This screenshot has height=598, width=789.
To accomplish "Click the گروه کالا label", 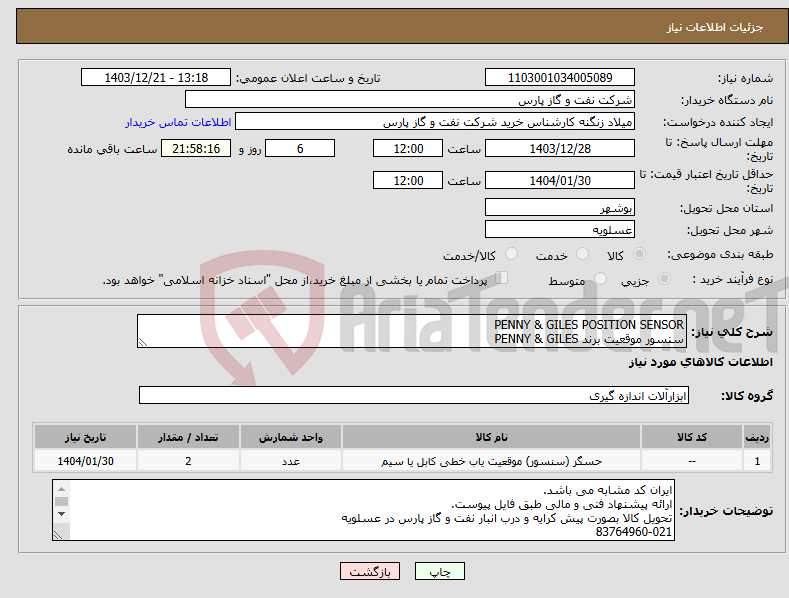I will [x=747, y=396].
